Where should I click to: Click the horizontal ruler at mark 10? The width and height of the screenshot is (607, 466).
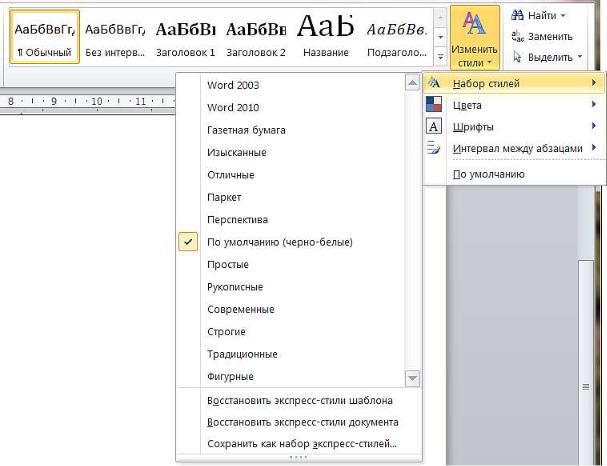coord(96,101)
